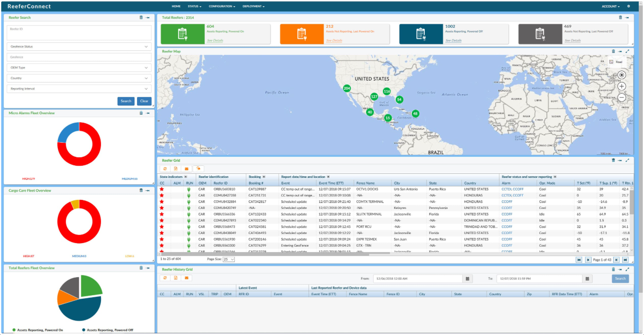
Task: Open the Page Size dropdown showing 25
Action: pyautogui.click(x=229, y=259)
